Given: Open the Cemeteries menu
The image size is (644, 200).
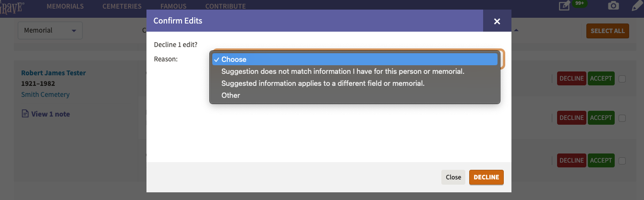Looking at the screenshot, I should (122, 6).
